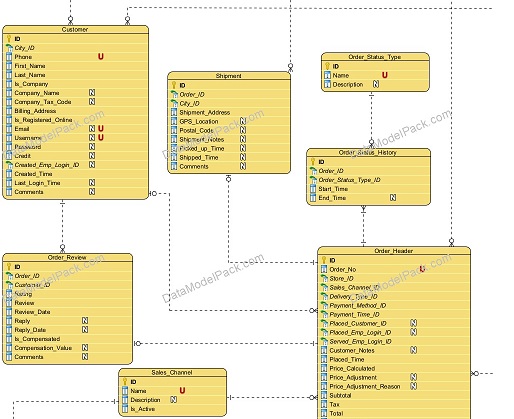Click the column icon next to Phone

pyautogui.click(x=9, y=57)
